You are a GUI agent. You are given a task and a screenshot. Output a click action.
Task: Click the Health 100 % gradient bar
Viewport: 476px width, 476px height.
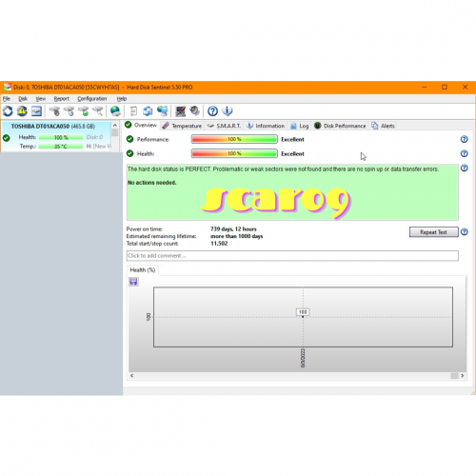[234, 153]
